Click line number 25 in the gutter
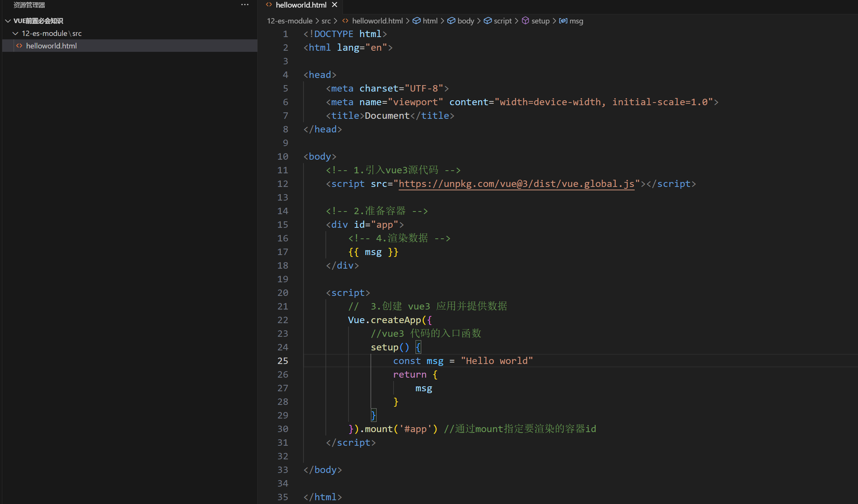The image size is (858, 504). point(283,361)
